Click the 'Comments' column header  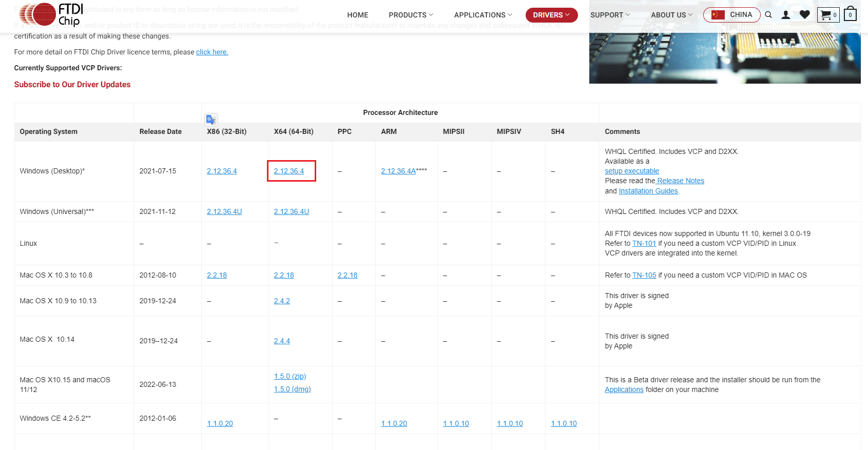coord(622,131)
